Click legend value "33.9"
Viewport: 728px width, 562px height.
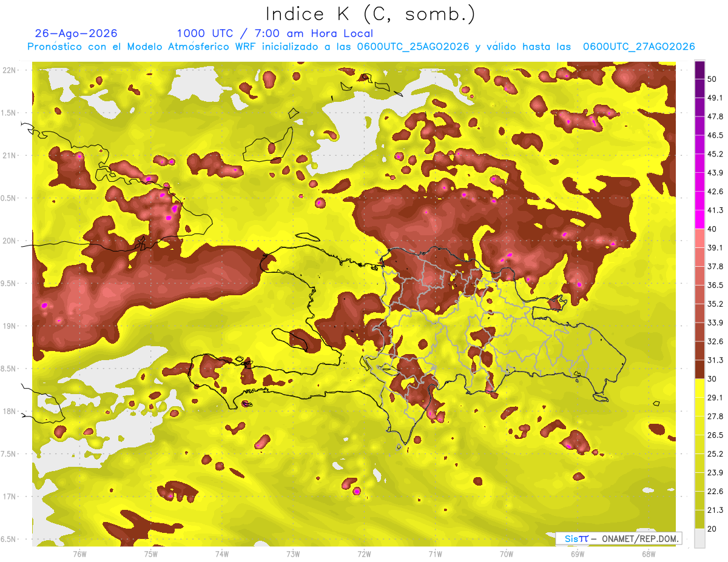[716, 323]
